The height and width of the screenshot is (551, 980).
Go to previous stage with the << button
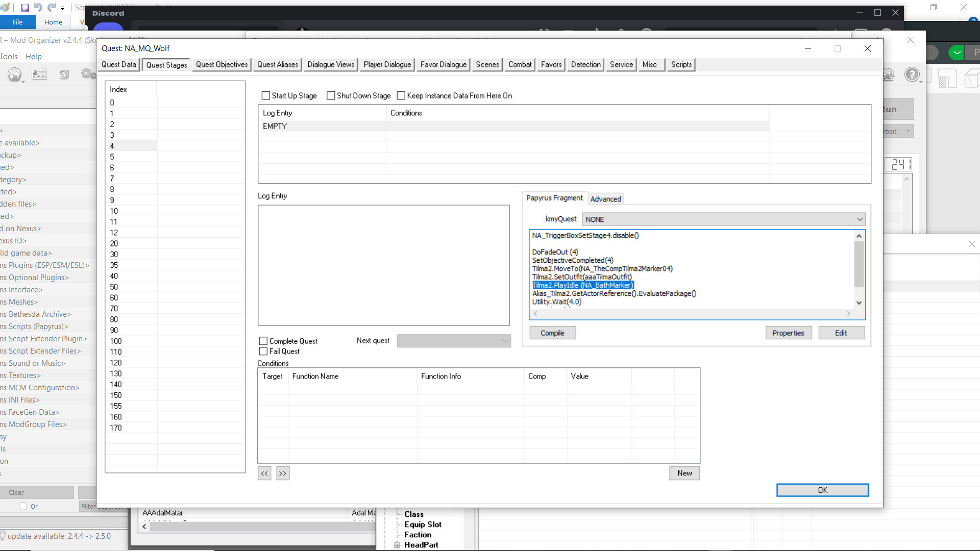coord(264,473)
